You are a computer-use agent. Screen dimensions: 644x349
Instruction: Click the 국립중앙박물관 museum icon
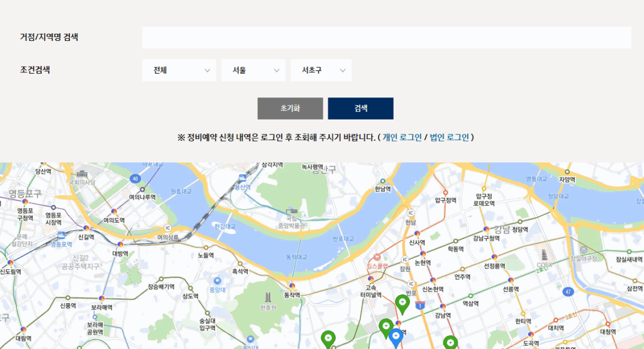click(291, 211)
